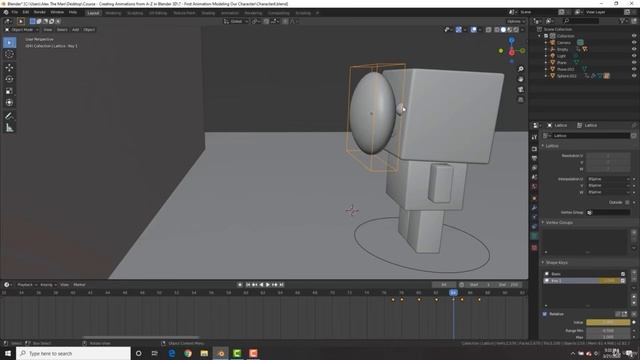This screenshot has height=360, width=640.
Task: Select the Select Box tool
Action: (x=9, y=42)
